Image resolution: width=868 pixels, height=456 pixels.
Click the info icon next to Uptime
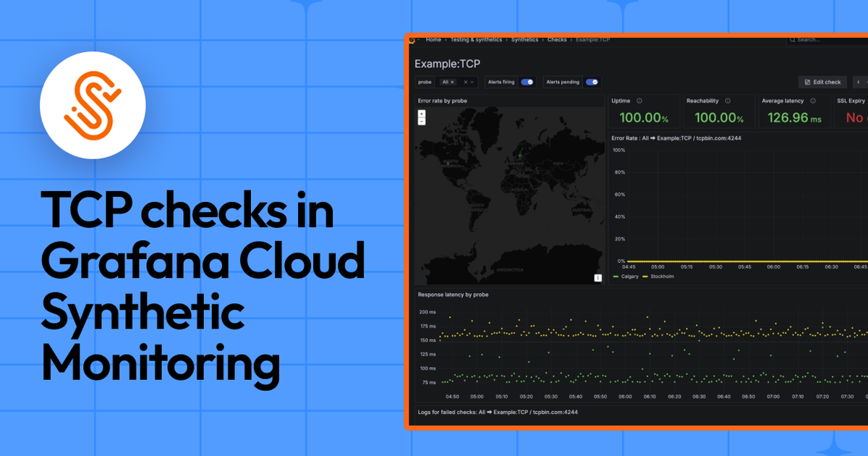tap(639, 101)
